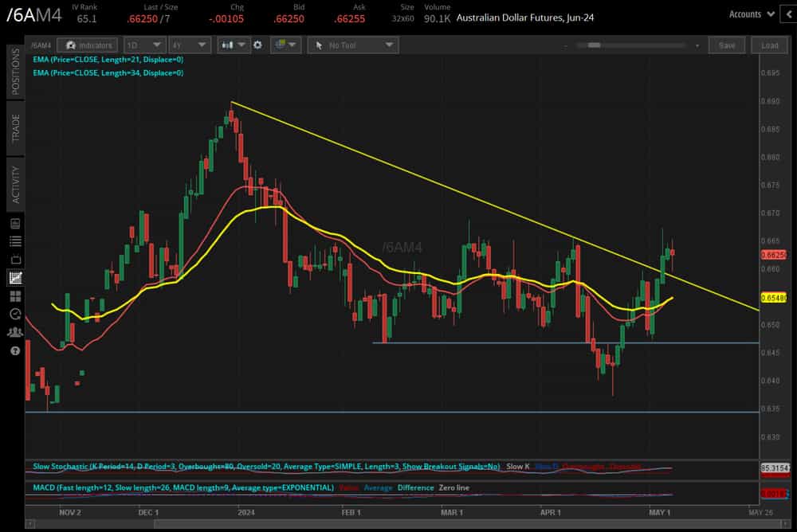Open the help question mark icon
This screenshot has width=797, height=532.
(15, 350)
